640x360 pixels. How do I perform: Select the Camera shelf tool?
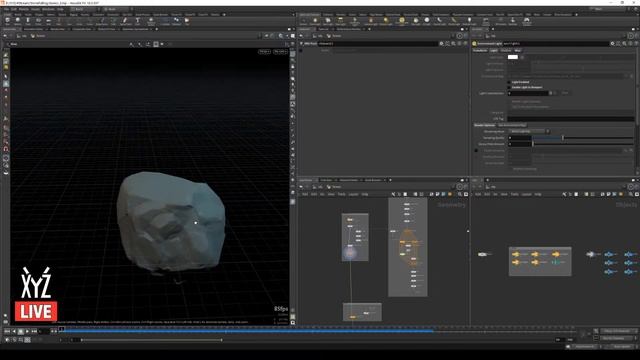coord(303,21)
